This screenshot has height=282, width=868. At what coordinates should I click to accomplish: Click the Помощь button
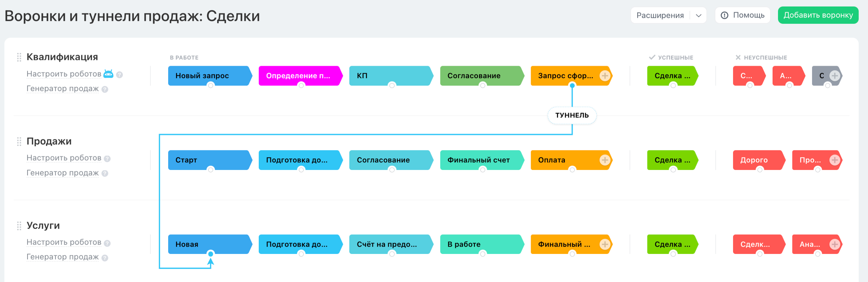(742, 15)
